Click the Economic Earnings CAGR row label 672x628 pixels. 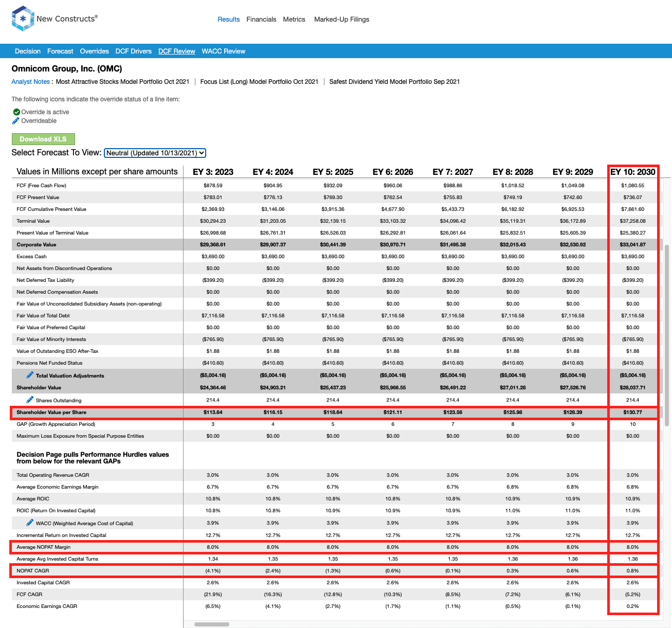pyautogui.click(x=47, y=606)
